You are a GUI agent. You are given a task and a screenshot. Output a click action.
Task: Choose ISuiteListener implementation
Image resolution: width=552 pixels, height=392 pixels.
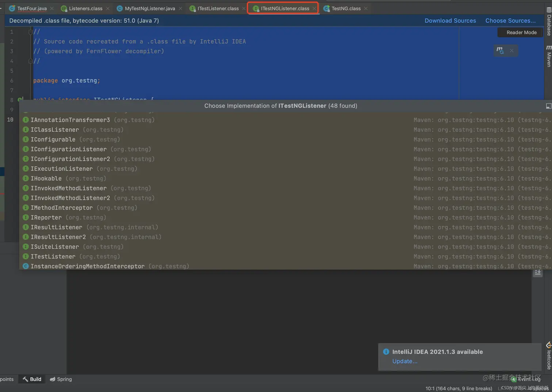coord(285,247)
